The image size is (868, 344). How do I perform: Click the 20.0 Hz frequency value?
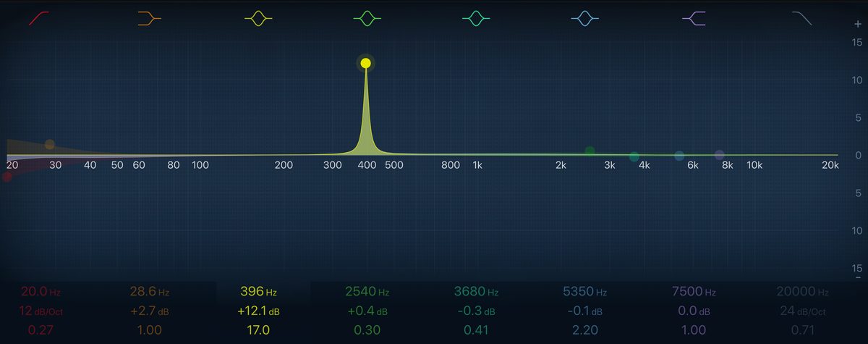(41, 292)
